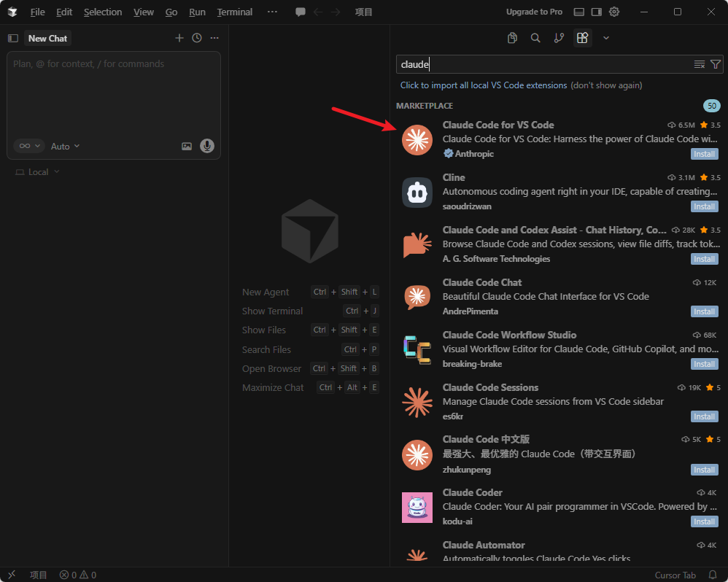Viewport: 728px width, 582px height.
Task: Open remote window icon in status bar
Action: (x=12, y=575)
